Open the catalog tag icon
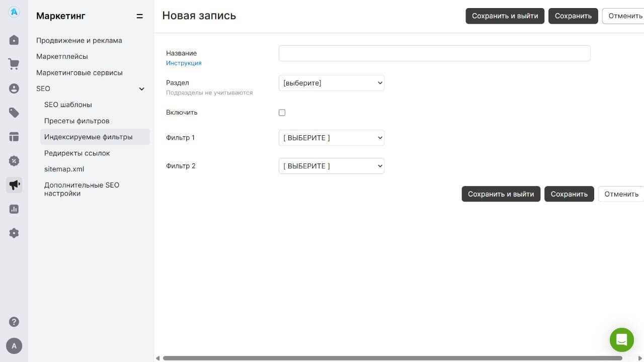The width and height of the screenshot is (644, 362). [14, 113]
